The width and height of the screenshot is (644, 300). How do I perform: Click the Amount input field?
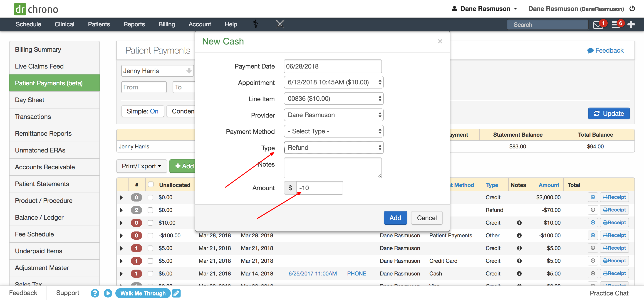[320, 188]
